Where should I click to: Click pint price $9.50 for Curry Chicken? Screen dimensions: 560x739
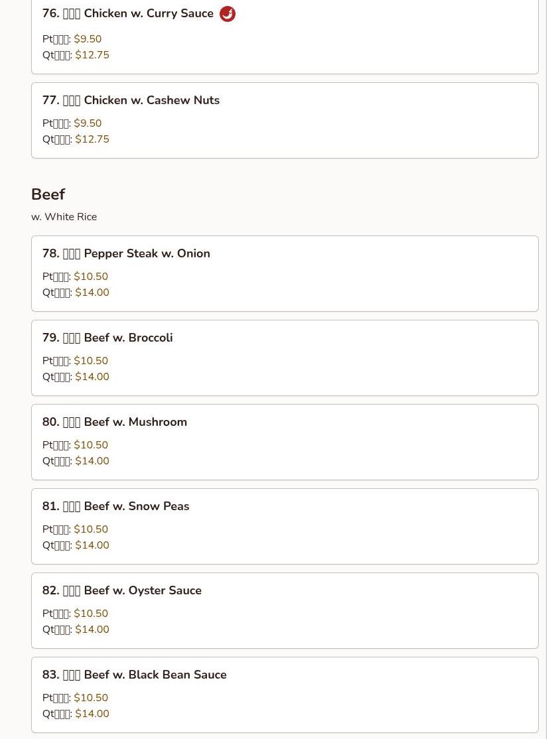click(88, 39)
